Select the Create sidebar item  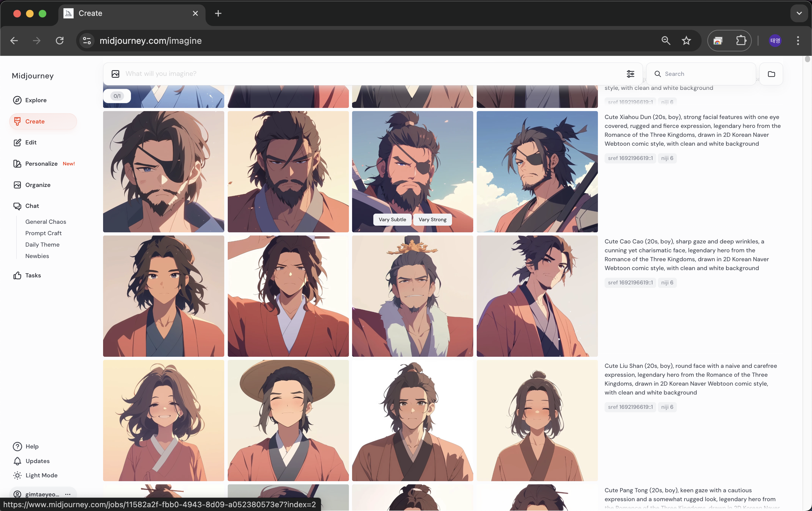point(43,122)
